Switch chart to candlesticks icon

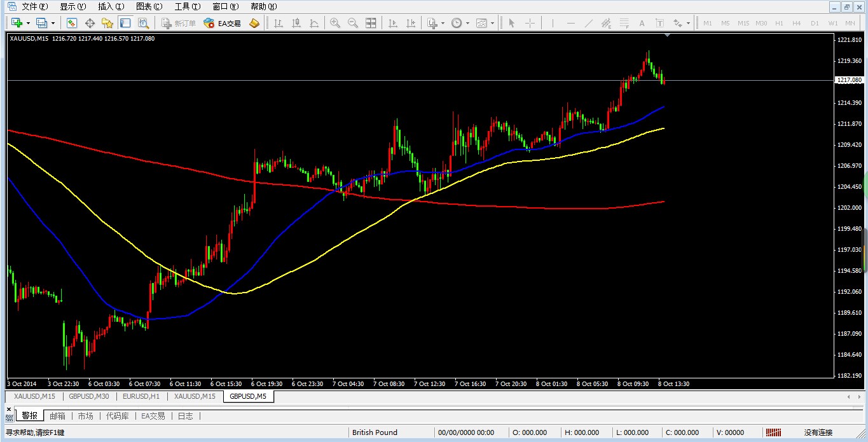[296, 23]
